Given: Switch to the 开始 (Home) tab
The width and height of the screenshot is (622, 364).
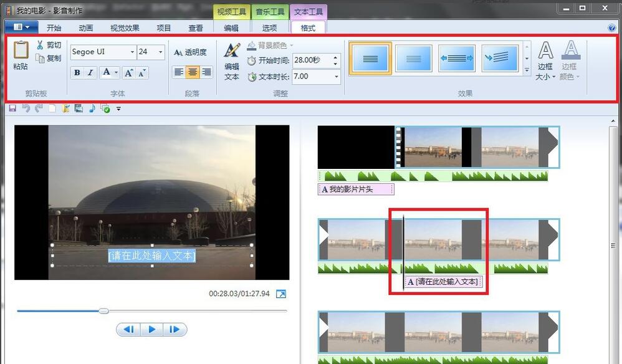Looking at the screenshot, I should pyautogui.click(x=54, y=28).
